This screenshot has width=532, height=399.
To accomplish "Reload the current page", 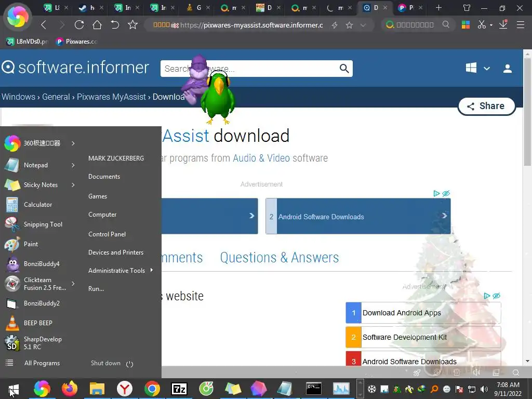I will coord(79,25).
